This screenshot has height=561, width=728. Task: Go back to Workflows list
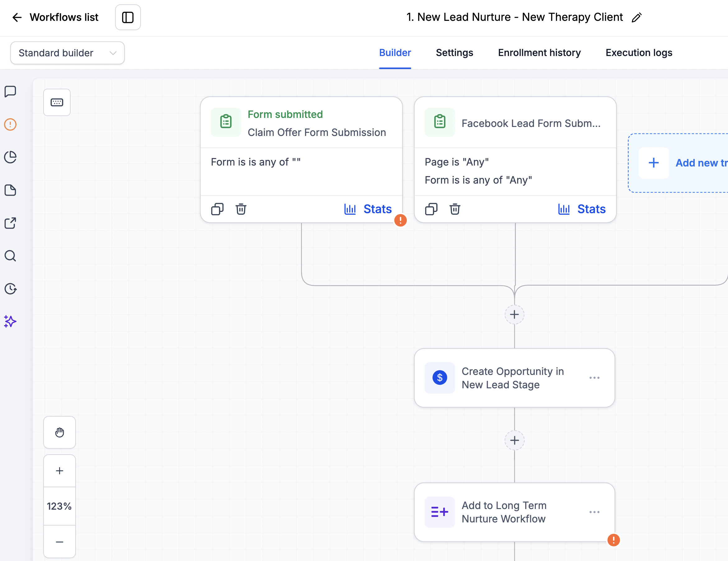coord(55,17)
